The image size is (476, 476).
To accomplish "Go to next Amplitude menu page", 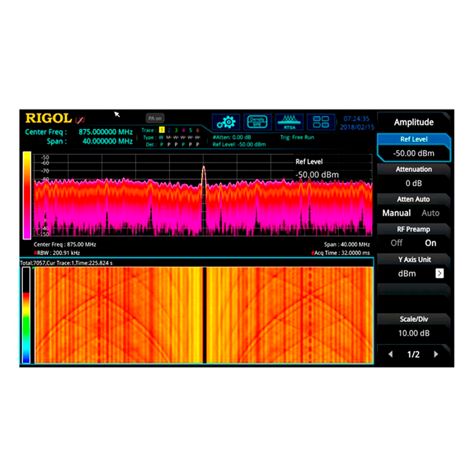I will pos(436,354).
